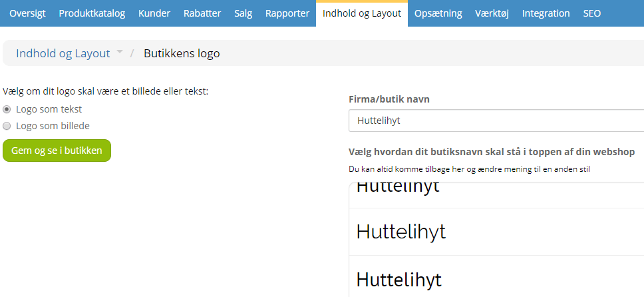
Task: Open the Opsætning tab
Action: point(438,13)
